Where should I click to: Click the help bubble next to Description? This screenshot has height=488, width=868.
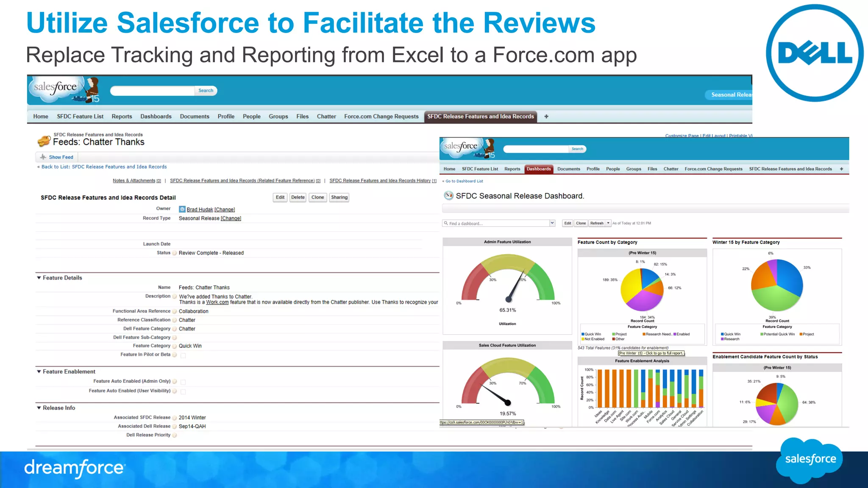click(x=174, y=297)
